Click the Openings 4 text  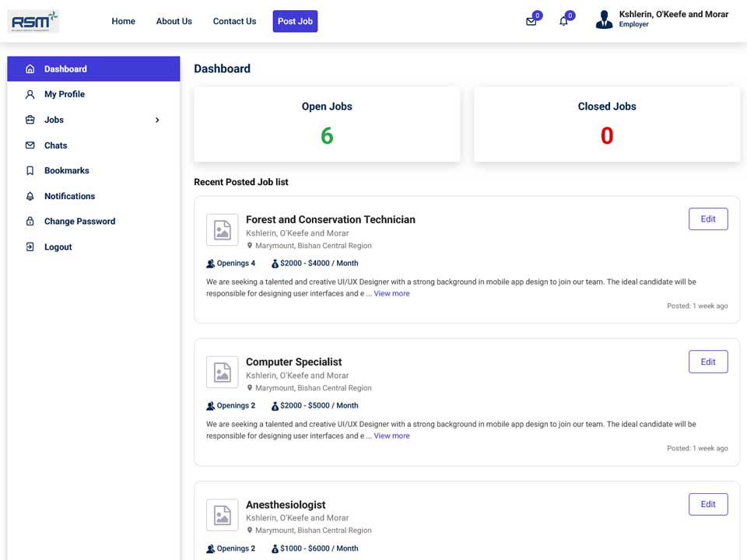pos(236,264)
